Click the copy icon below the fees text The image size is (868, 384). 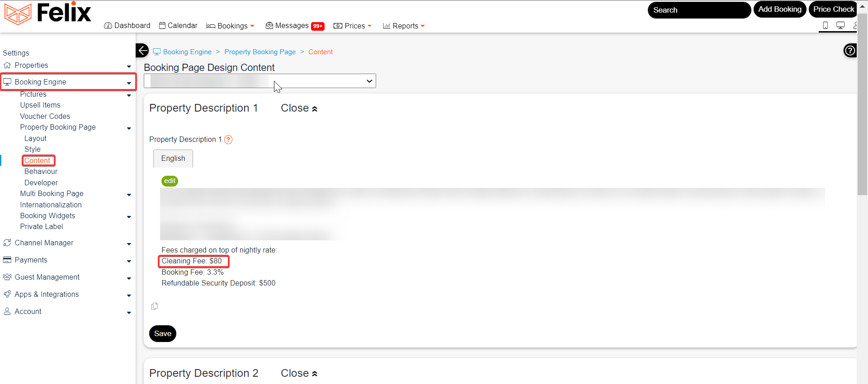pyautogui.click(x=155, y=306)
